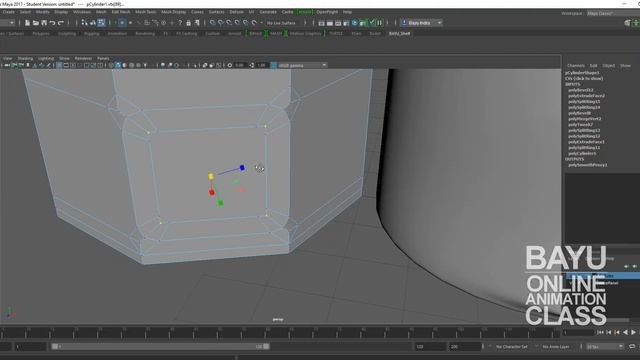Select by component type mode icon

tap(101, 23)
